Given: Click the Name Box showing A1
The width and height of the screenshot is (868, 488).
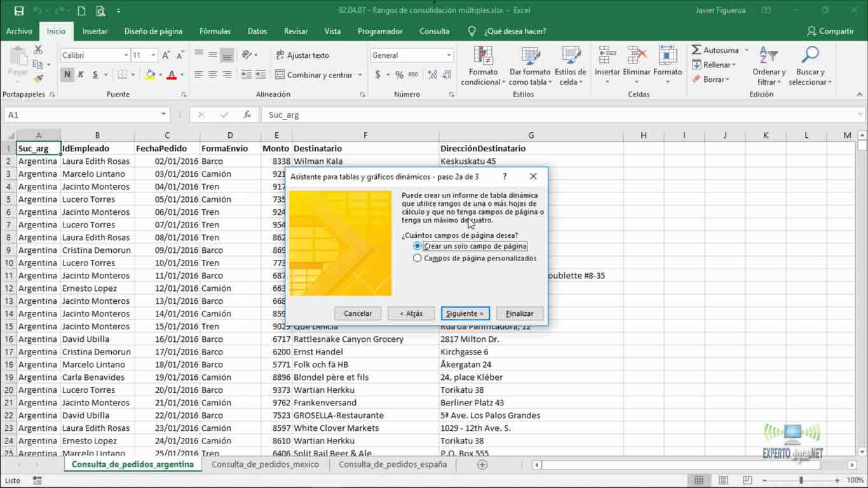Looking at the screenshot, I should click(x=83, y=114).
